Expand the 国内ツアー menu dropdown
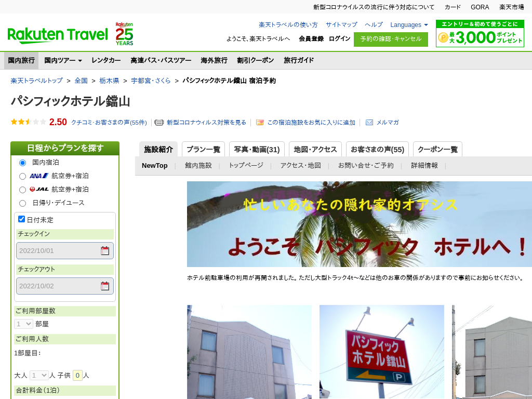This screenshot has width=532, height=399. 63,60
